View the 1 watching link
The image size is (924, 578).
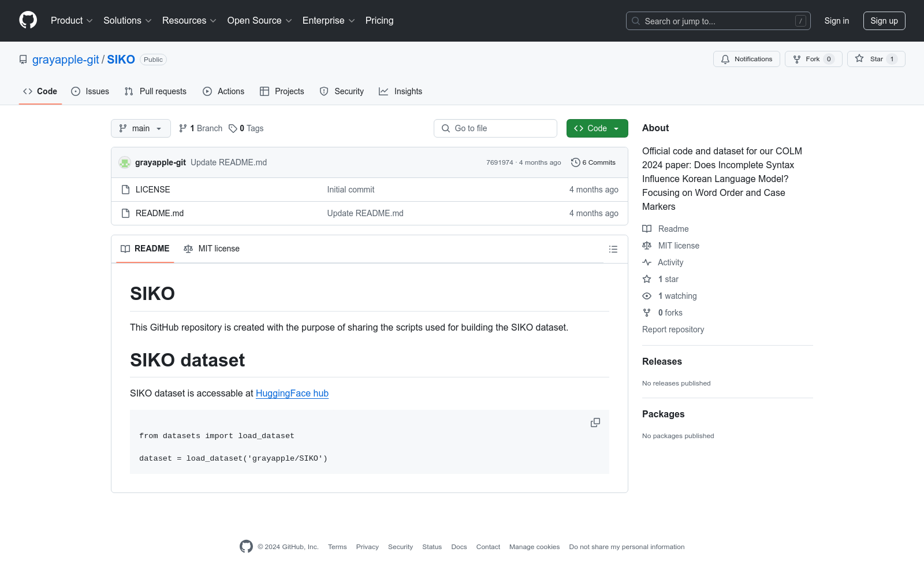point(670,296)
